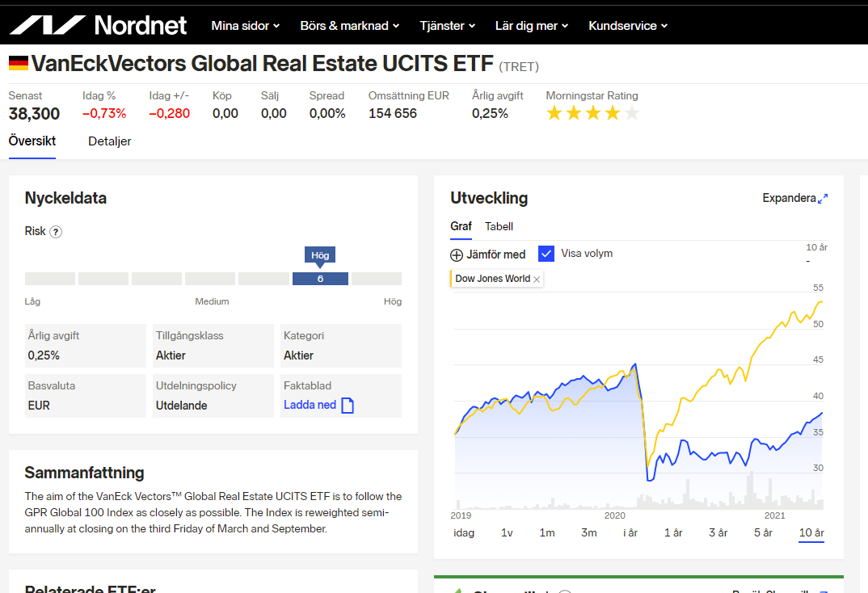Viewport: 868px width, 593px height.
Task: Click the (TRET) ticker text
Action: tap(519, 67)
